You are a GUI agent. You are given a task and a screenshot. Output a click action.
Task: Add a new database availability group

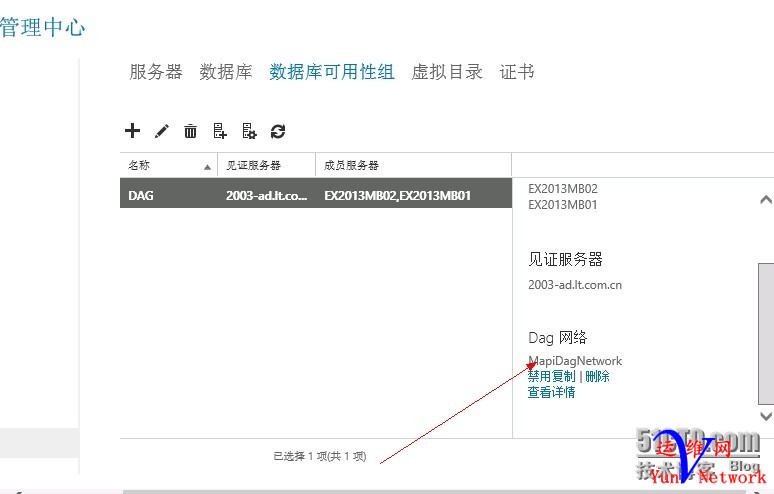pos(132,131)
